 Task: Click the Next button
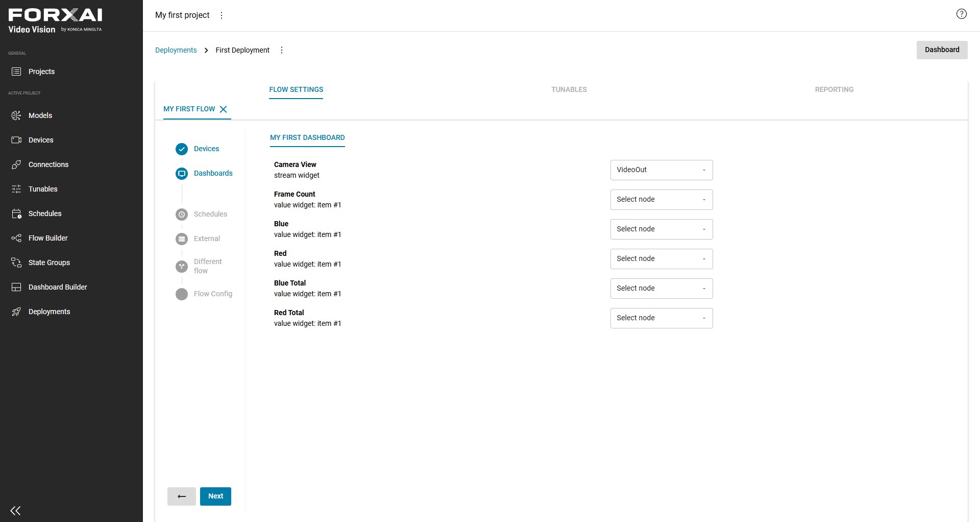point(215,496)
